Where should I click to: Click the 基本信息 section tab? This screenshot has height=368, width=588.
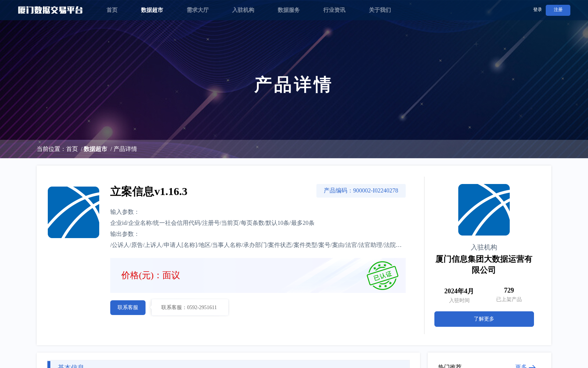click(71, 366)
